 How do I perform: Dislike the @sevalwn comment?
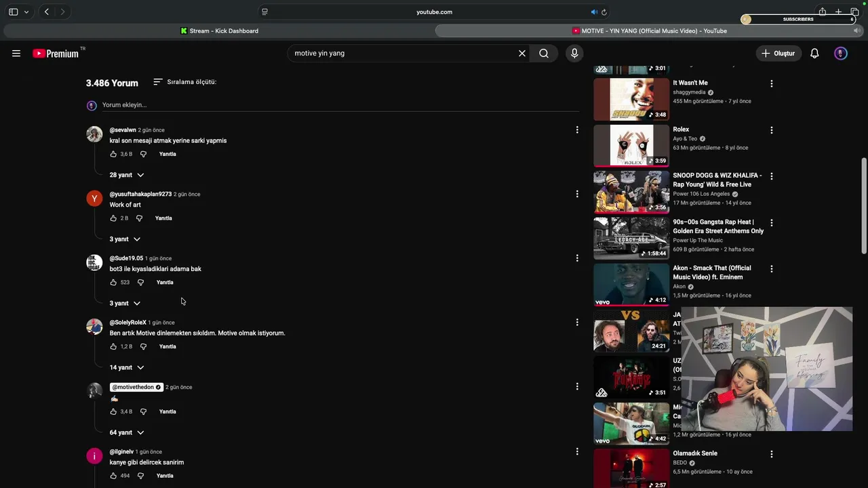coord(143,154)
